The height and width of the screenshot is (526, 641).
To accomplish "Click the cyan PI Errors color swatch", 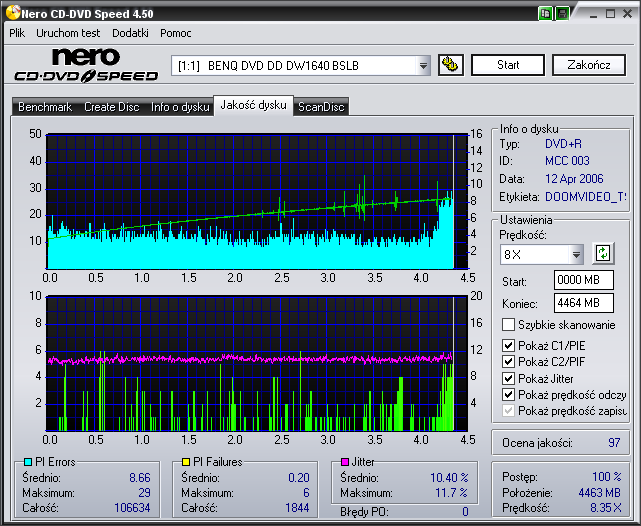I will click(27, 462).
